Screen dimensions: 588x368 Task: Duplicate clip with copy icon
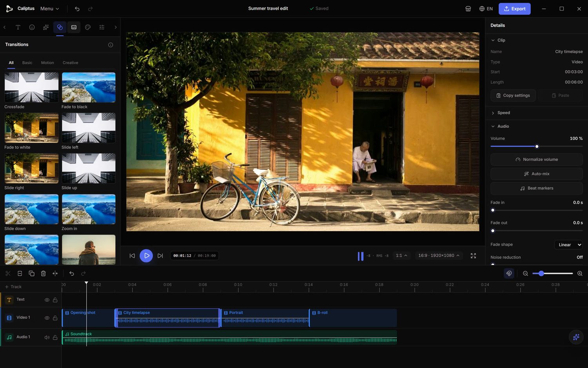pos(31,273)
